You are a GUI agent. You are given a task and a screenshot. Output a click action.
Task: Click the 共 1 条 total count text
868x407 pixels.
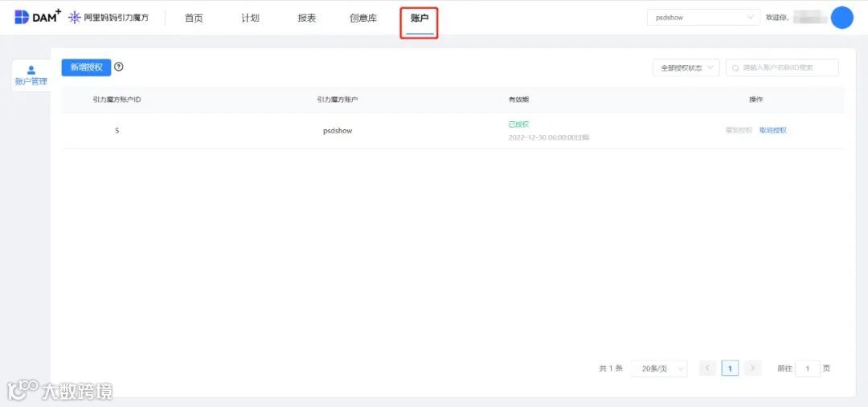click(x=611, y=368)
